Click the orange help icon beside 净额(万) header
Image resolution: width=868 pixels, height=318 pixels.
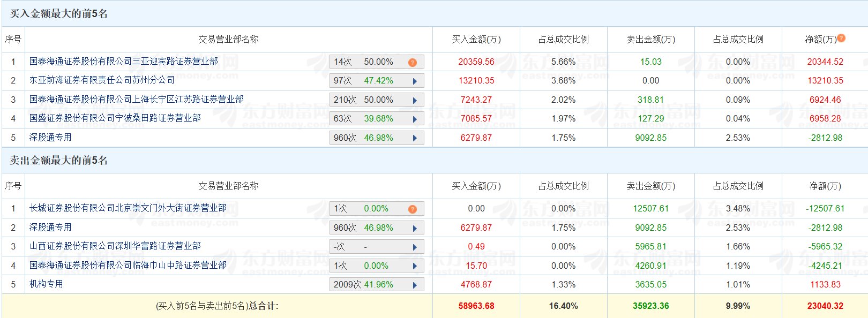(841, 38)
